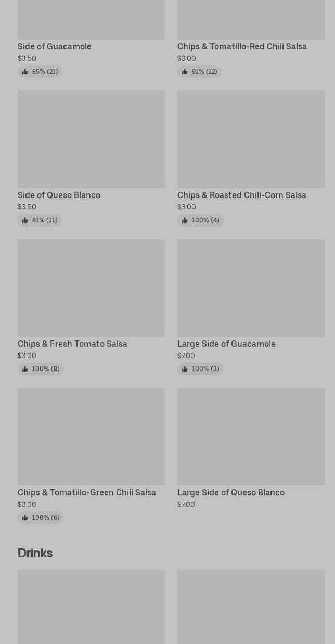335x644 pixels.
Task: Open the Chips & Fresh Tomato Salsa photo
Action: pyautogui.click(x=91, y=288)
